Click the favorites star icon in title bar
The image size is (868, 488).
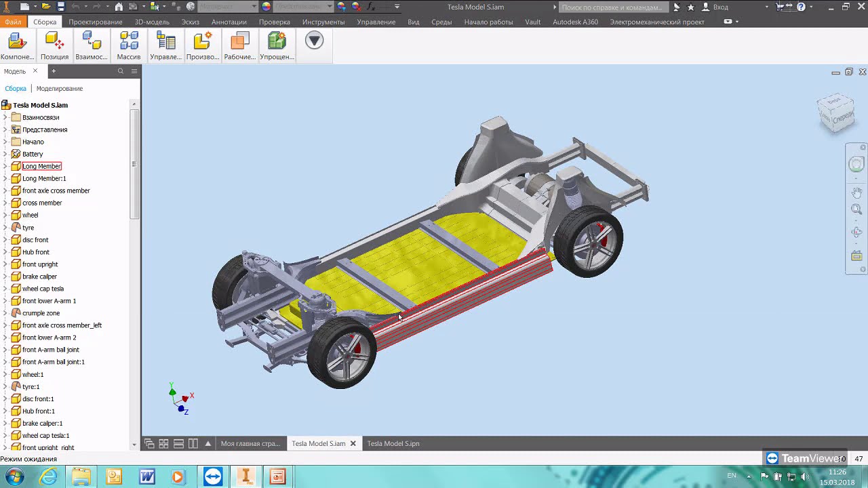[x=690, y=7]
